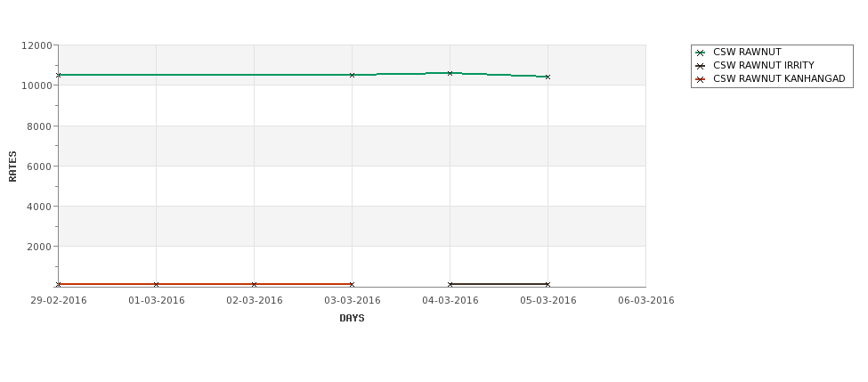868x382 pixels.
Task: Click the CSW RAWNUT KANHANGAD red legend marker
Action: click(701, 79)
